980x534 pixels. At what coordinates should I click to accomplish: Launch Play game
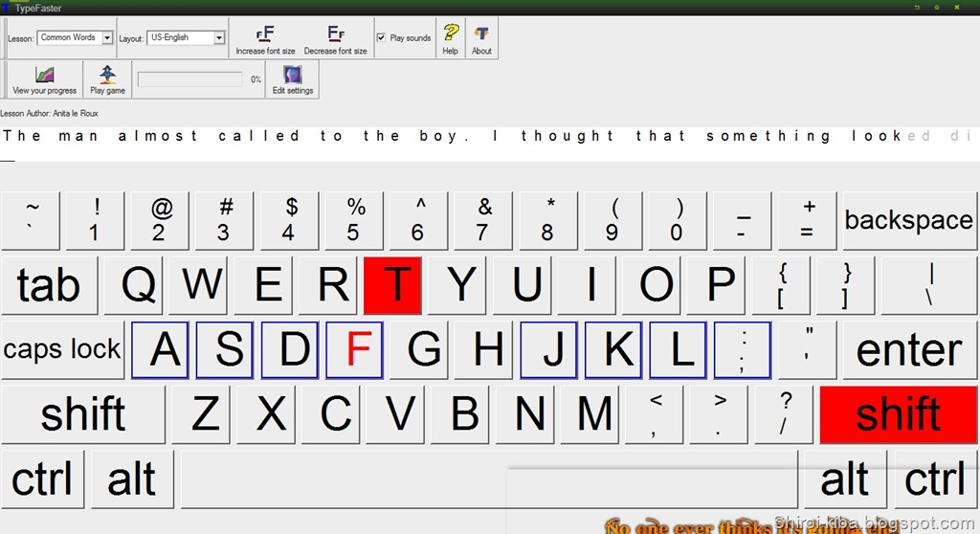[107, 79]
